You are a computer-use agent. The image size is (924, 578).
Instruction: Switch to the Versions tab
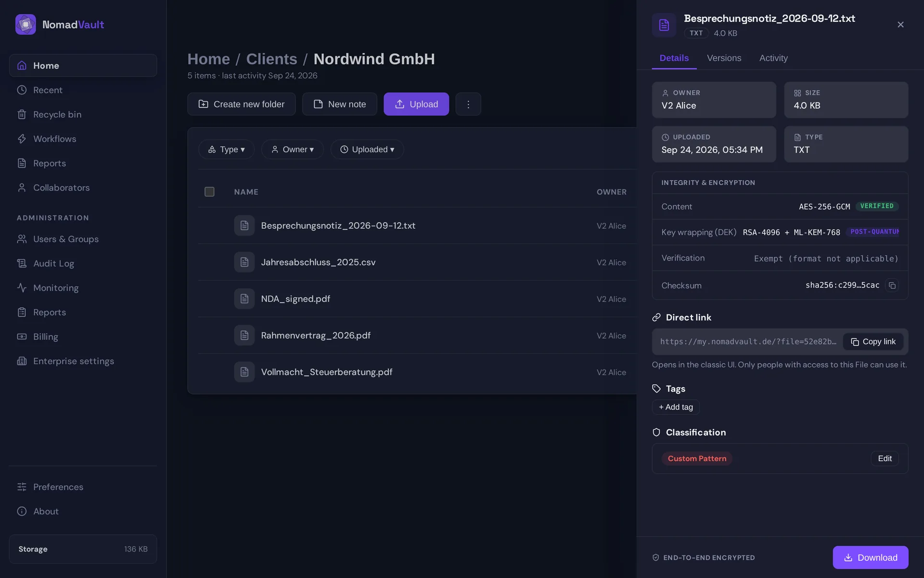[724, 58]
